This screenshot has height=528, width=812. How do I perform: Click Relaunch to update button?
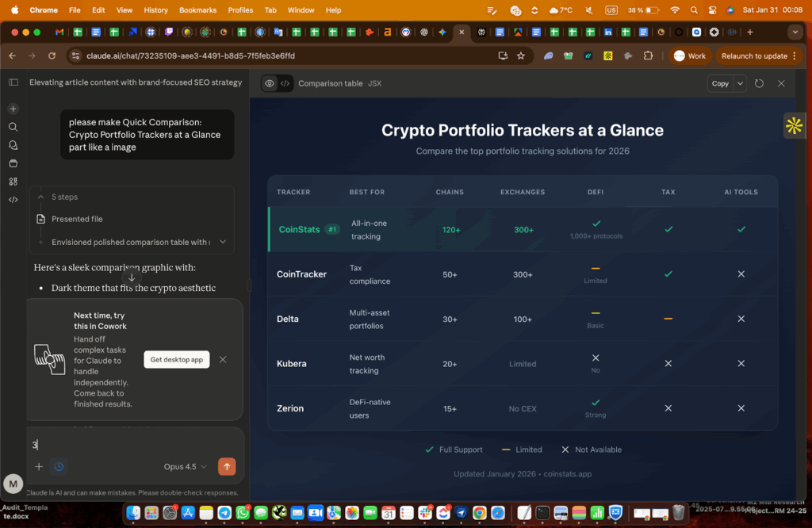coord(754,56)
